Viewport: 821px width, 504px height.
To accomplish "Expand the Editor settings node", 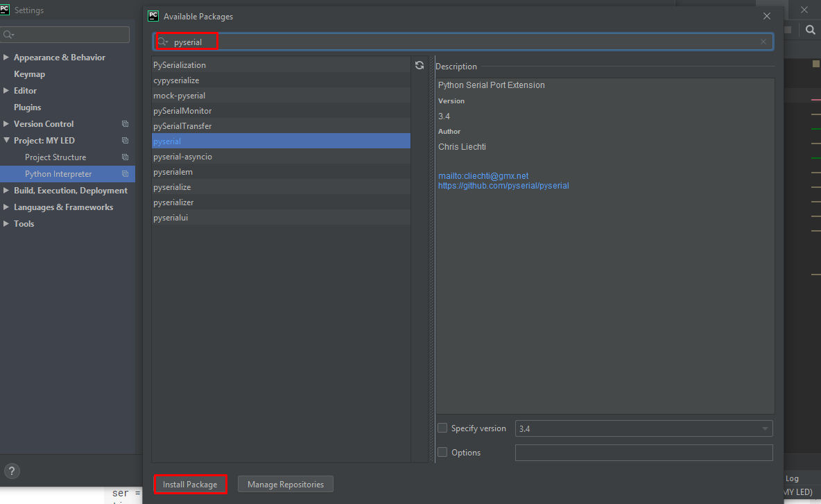I will [x=6, y=91].
